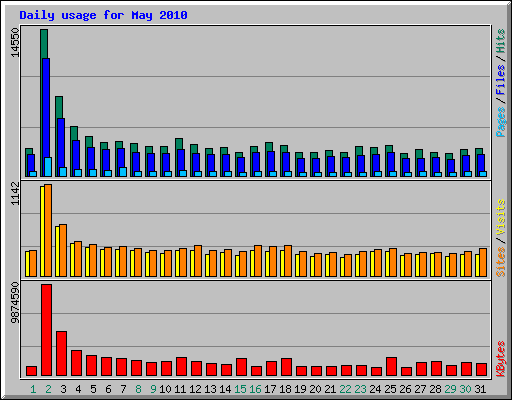This screenshot has width=512, height=400.
Task: Click the day label "27" on date axis
Action: pyautogui.click(x=420, y=389)
